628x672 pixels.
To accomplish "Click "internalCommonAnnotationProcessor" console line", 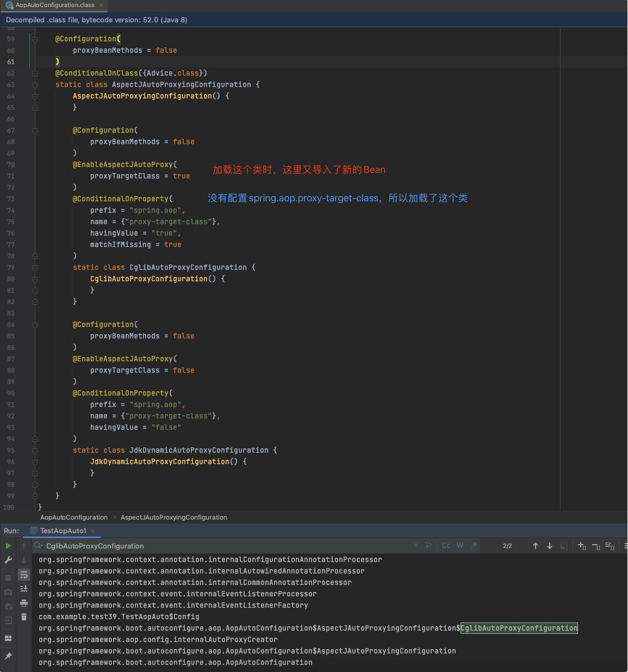I will 195,582.
